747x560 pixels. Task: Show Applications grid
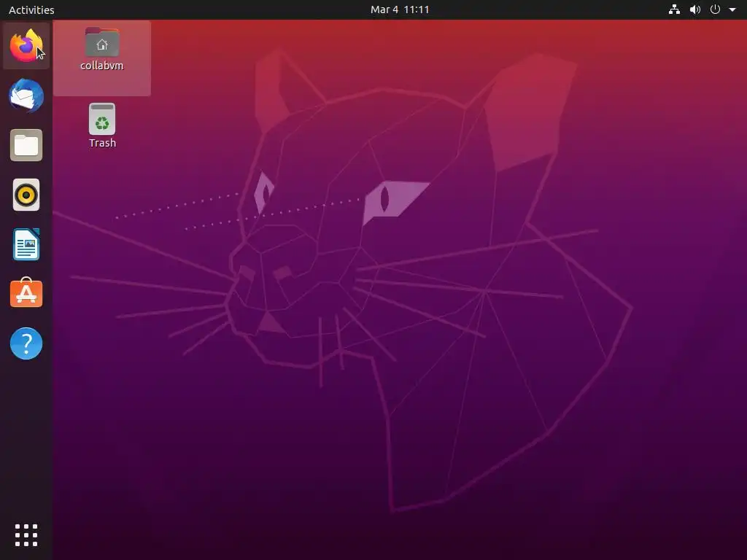26,535
